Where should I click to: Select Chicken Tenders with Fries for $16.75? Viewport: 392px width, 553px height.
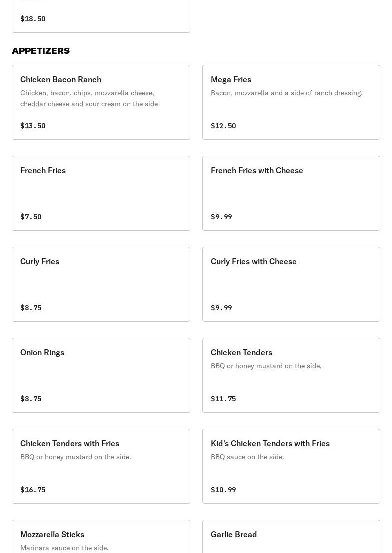[70, 443]
